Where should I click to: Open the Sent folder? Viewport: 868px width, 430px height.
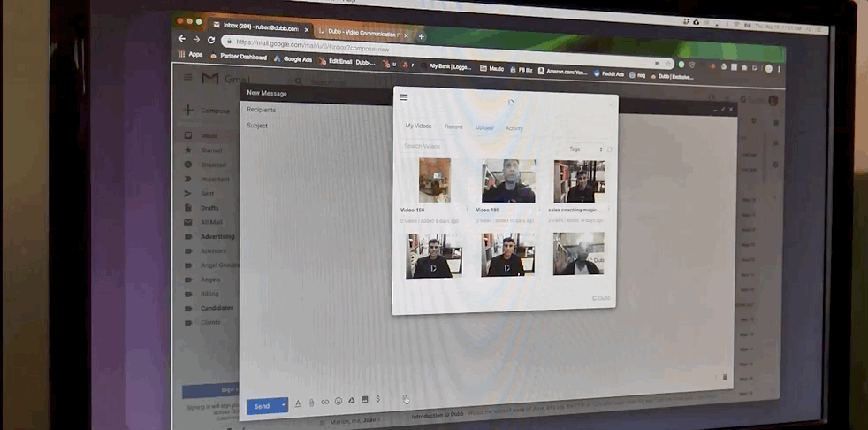[x=207, y=194]
